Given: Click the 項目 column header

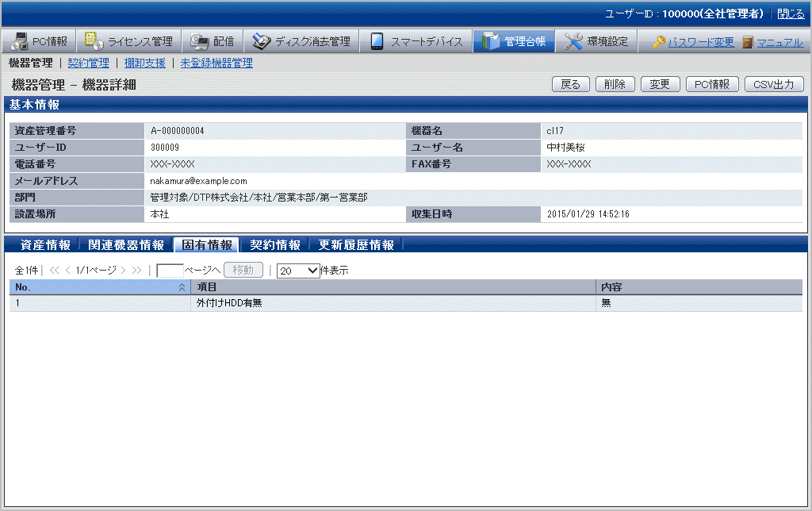Looking at the screenshot, I should pos(393,287).
